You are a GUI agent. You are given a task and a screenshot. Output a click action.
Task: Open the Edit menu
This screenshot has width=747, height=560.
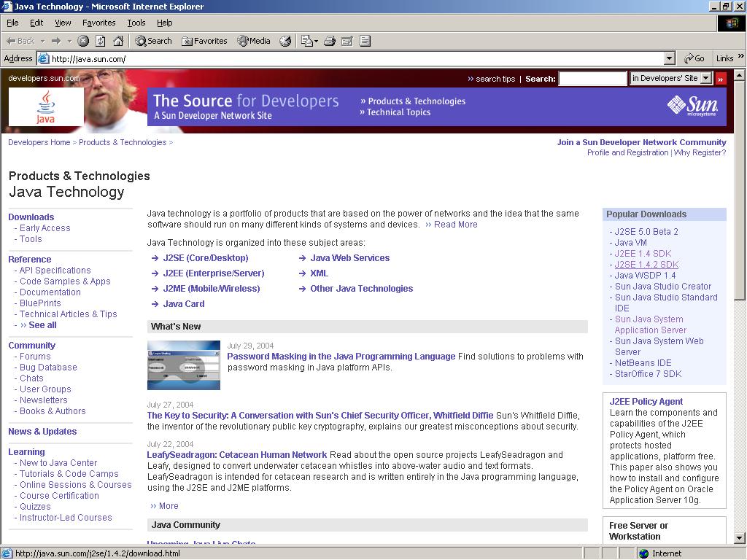pos(36,23)
